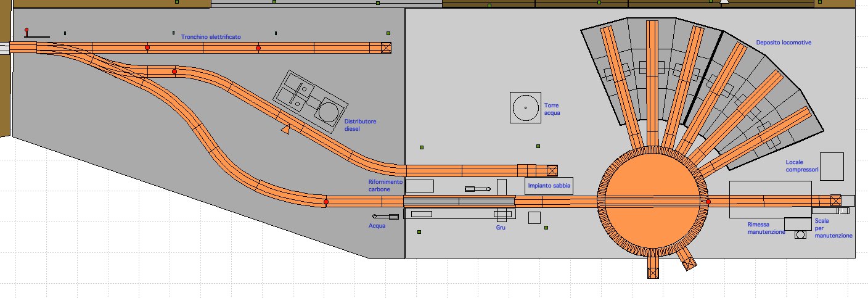Image resolution: width=868 pixels, height=298 pixels.
Task: Select the 'Rifornimento carbone' label
Action: coord(385,186)
